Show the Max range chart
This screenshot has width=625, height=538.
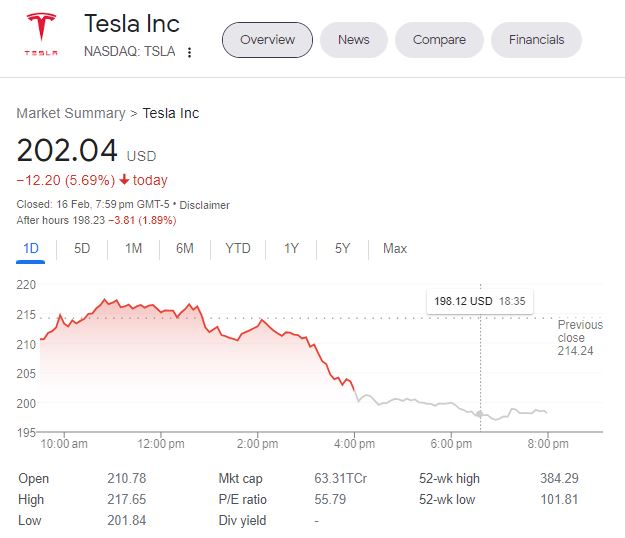click(x=395, y=249)
